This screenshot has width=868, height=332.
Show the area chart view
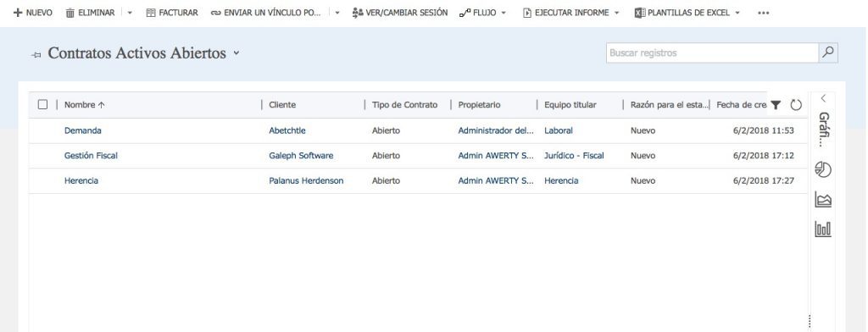pos(823,199)
